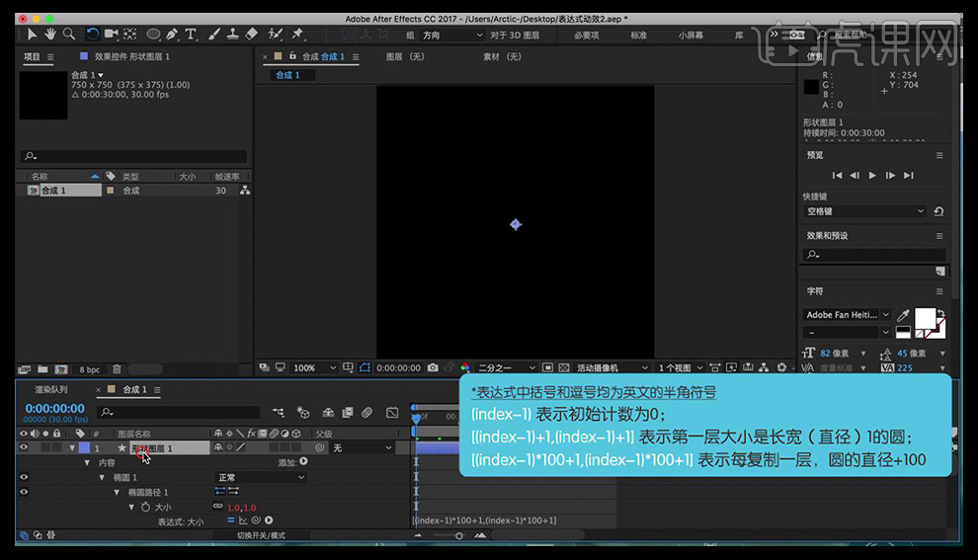Viewport: 978px width, 560px height.
Task: Toggle the lock icon on composition viewer tab
Action: point(292,56)
